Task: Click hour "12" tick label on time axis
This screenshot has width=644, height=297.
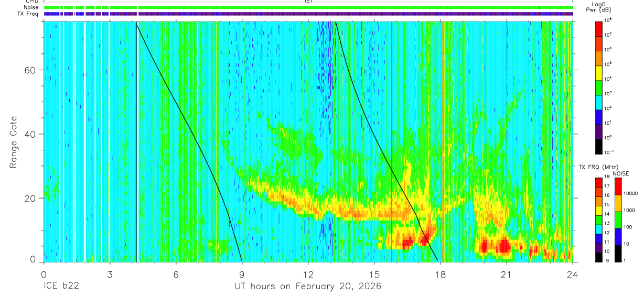Action: pyautogui.click(x=308, y=274)
